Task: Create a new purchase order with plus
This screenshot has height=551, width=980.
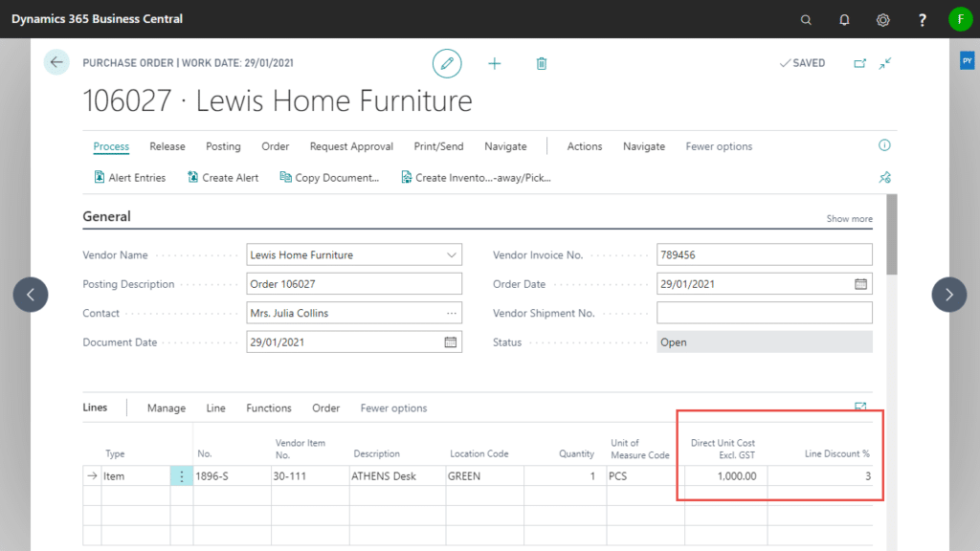Action: 495,63
